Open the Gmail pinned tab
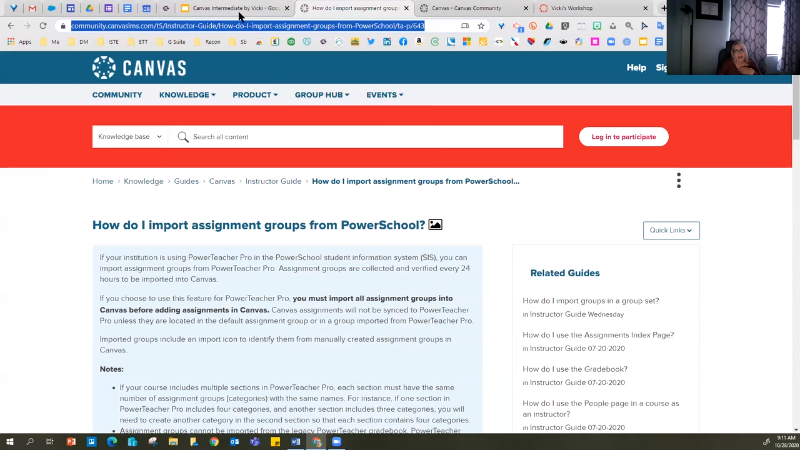 click(x=32, y=8)
